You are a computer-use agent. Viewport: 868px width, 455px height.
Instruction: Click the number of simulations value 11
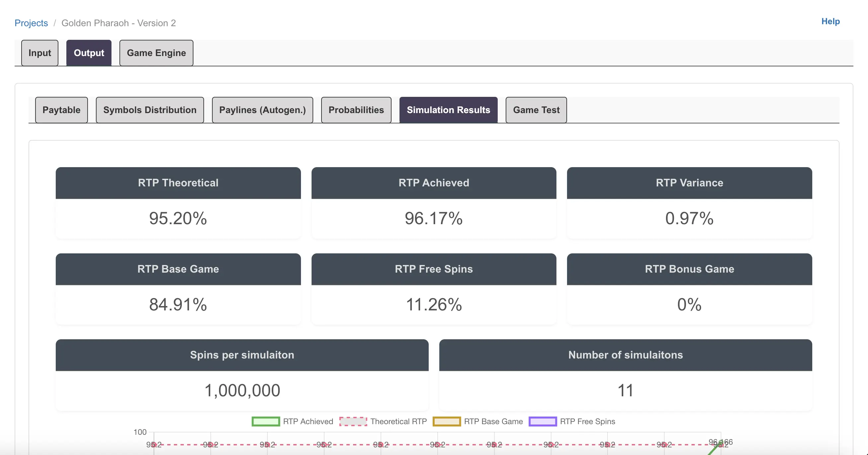[x=625, y=391]
